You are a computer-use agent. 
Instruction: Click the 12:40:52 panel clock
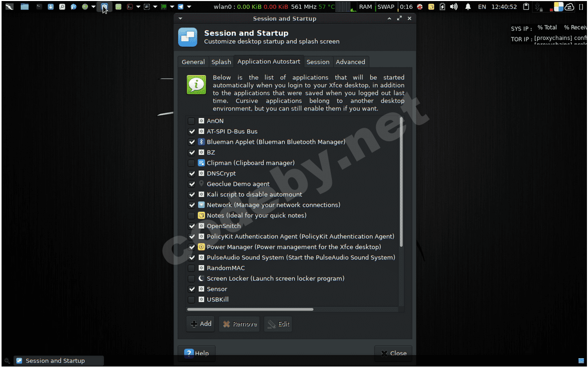pos(504,7)
